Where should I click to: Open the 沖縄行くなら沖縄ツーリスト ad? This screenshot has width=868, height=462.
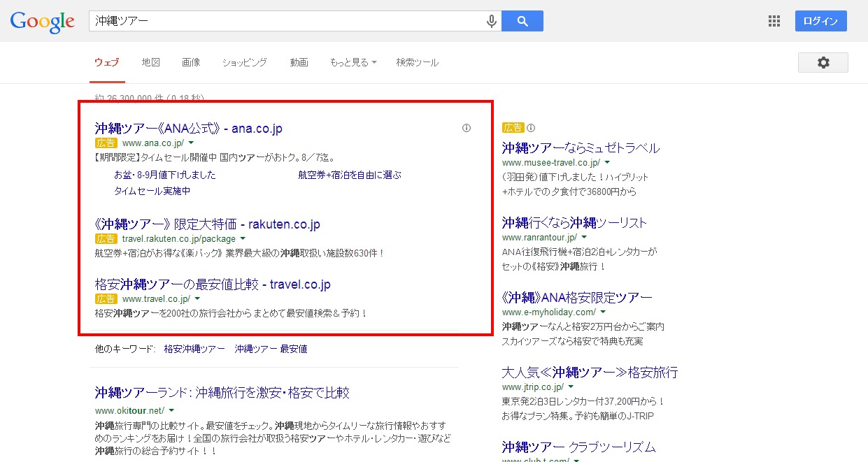pos(574,222)
